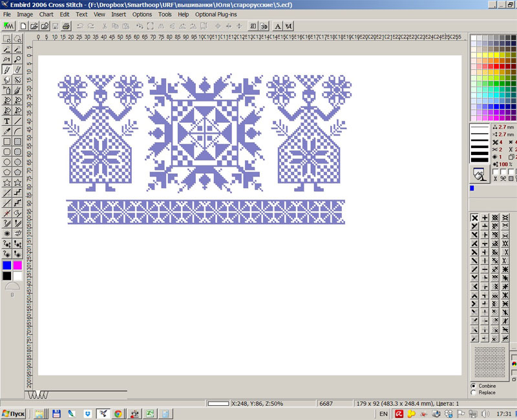The width and height of the screenshot is (517, 420).
Task: Open the Tools menu
Action: (165, 14)
